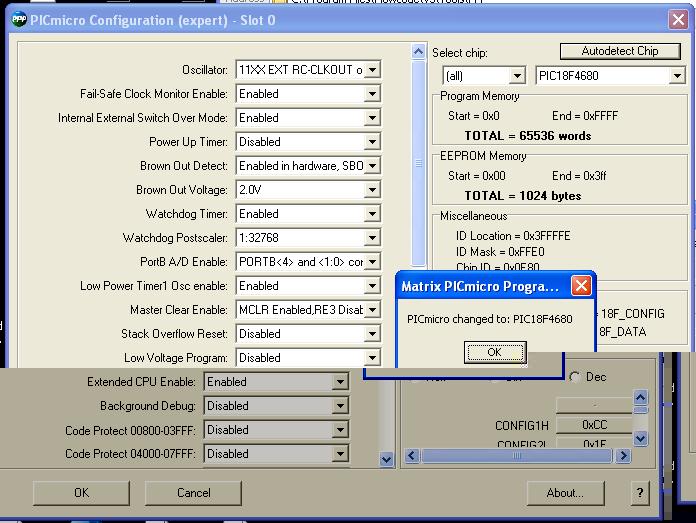Click the CONFIG1H label
The image size is (696, 523).
522,426
